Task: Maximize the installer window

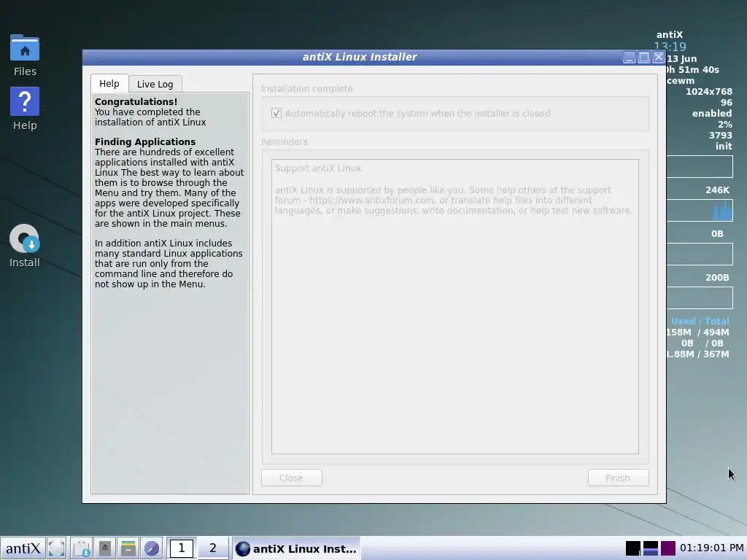Action: click(643, 58)
